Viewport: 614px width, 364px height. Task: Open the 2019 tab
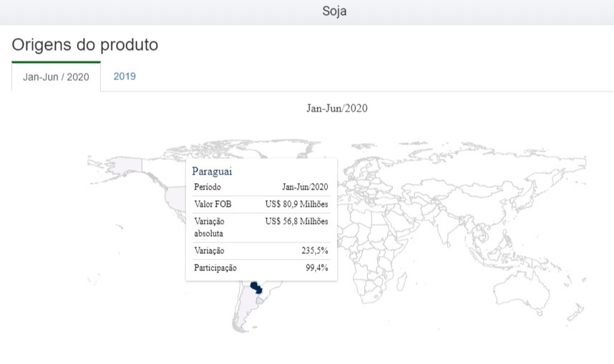(125, 77)
